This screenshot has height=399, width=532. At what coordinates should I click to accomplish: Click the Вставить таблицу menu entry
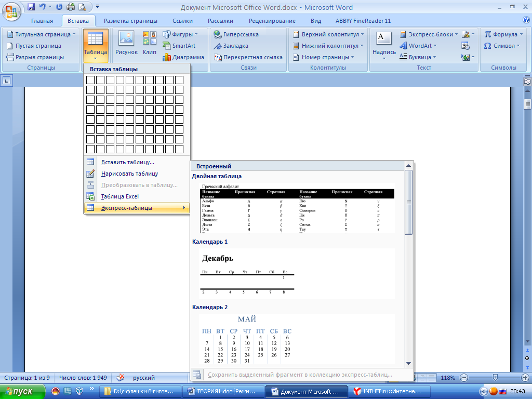[137, 162]
